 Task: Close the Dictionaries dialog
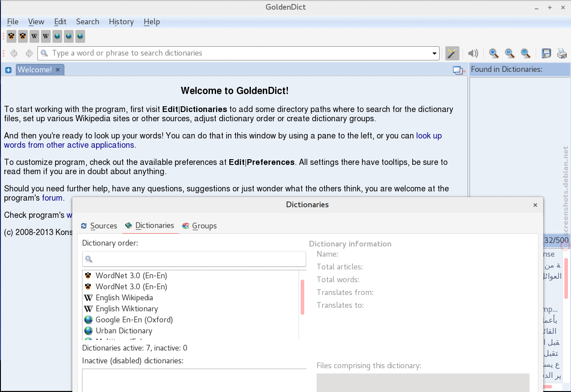pyautogui.click(x=535, y=205)
